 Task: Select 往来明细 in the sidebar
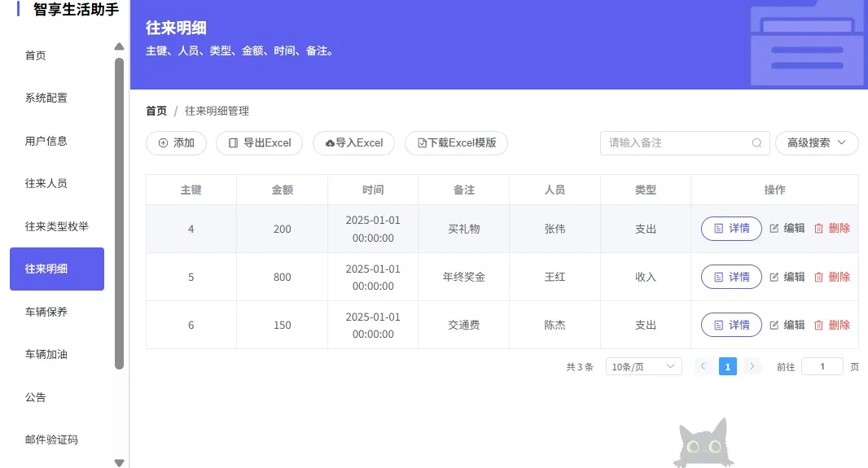57,269
